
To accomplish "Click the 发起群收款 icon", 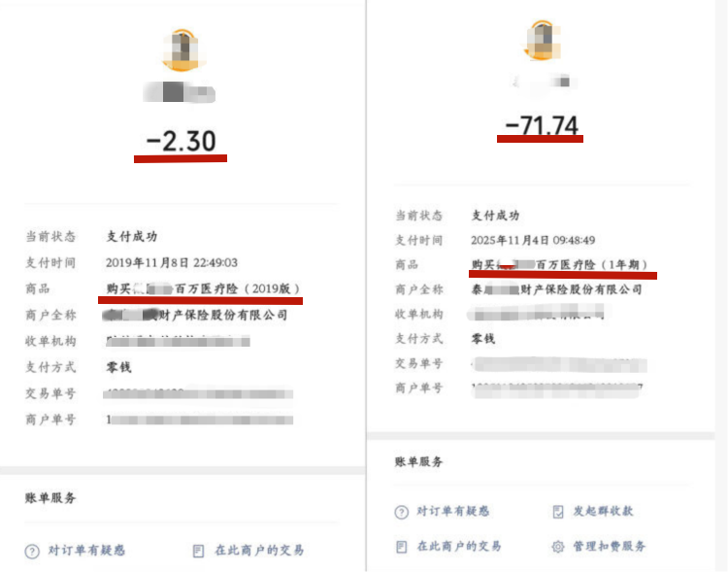I will [558, 512].
